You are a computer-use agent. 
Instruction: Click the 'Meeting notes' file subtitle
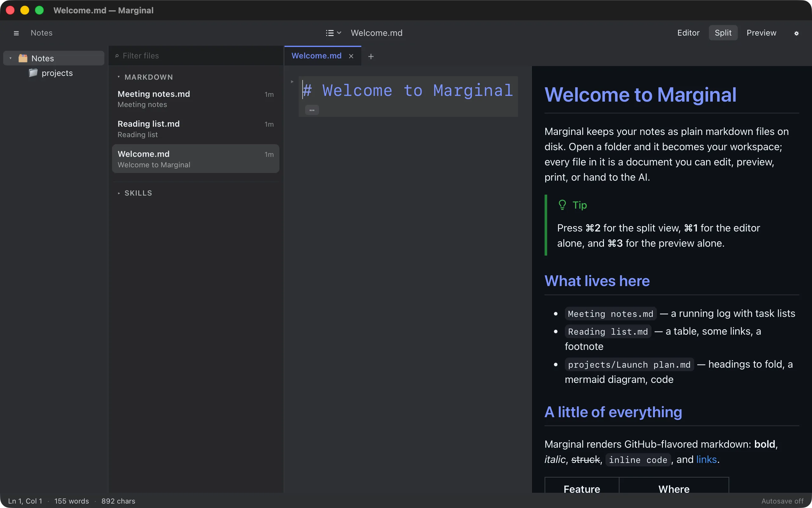pos(142,105)
